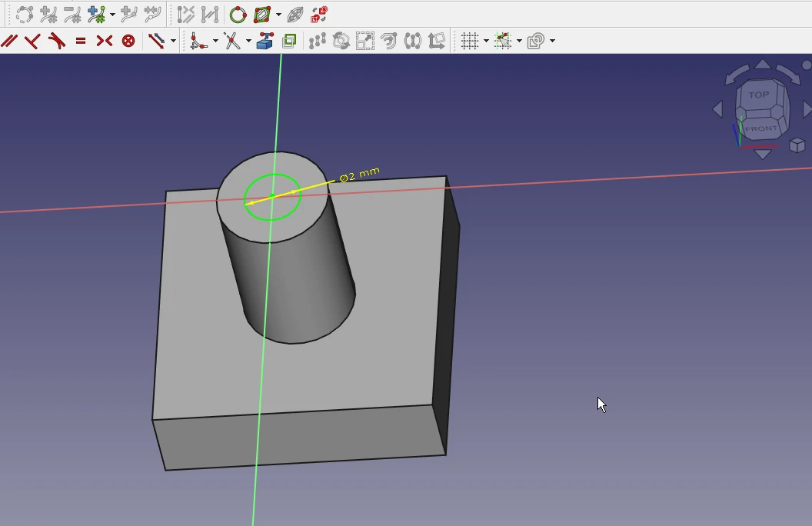Image resolution: width=812 pixels, height=526 pixels.
Task: Select the external geometry tool
Action: pyautogui.click(x=265, y=41)
